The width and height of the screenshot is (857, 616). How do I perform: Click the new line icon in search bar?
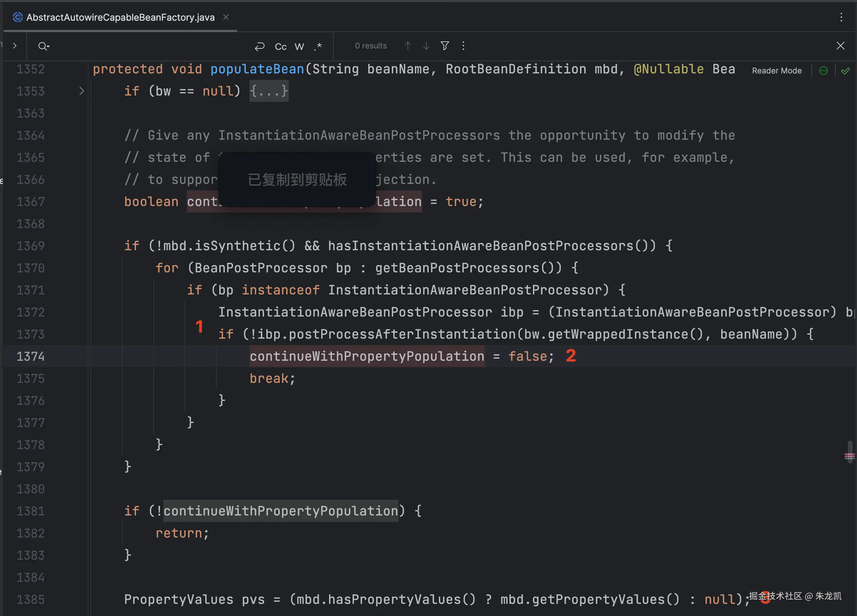[260, 46]
